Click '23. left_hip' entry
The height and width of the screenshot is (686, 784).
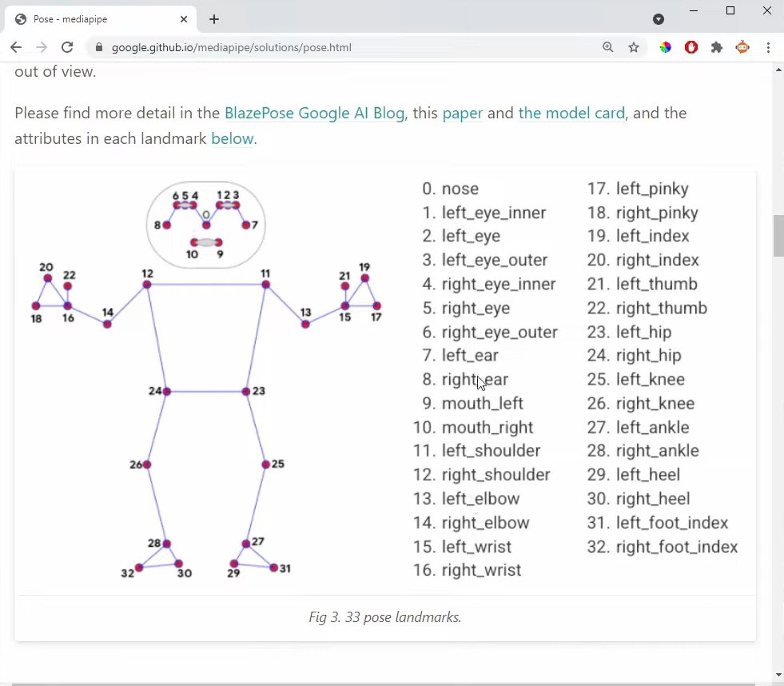point(630,333)
